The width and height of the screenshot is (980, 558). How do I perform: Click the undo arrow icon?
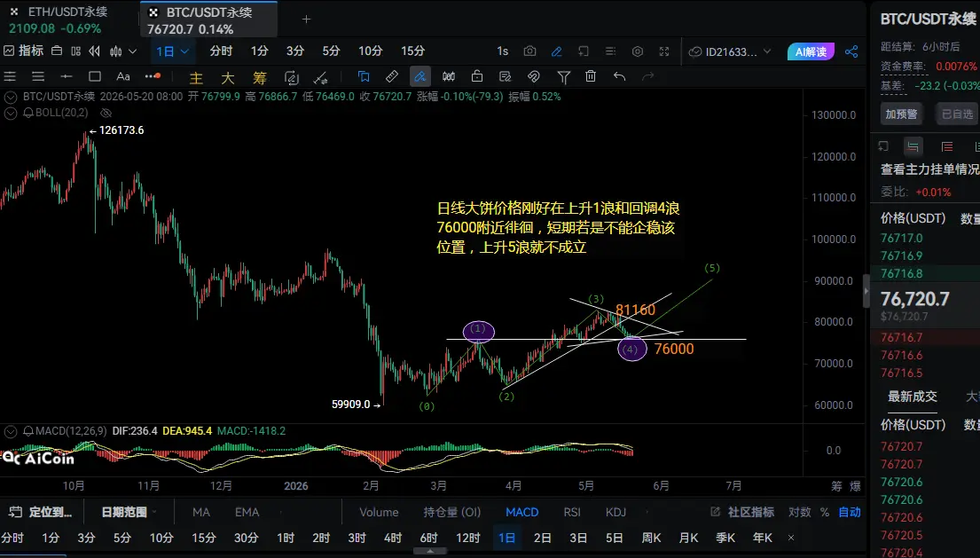tap(619, 76)
